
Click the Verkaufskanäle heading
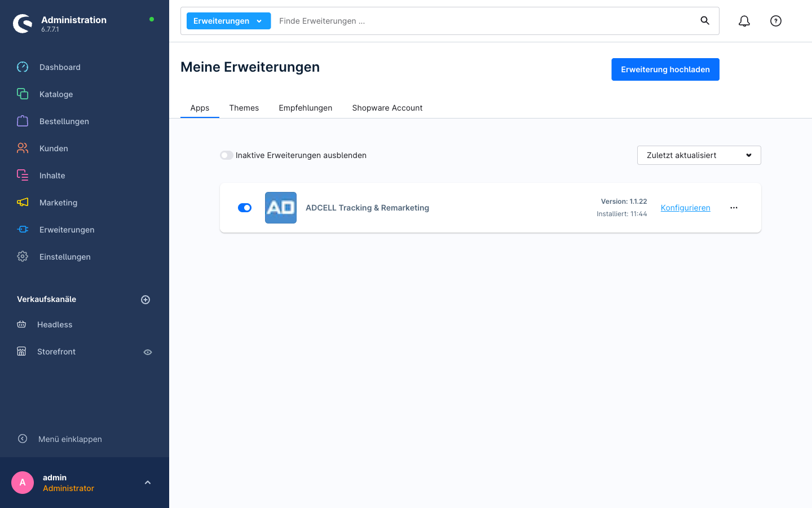coord(46,299)
